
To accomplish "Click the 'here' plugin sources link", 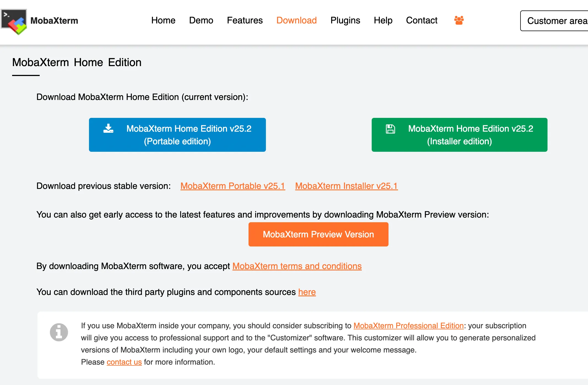I will (307, 292).
